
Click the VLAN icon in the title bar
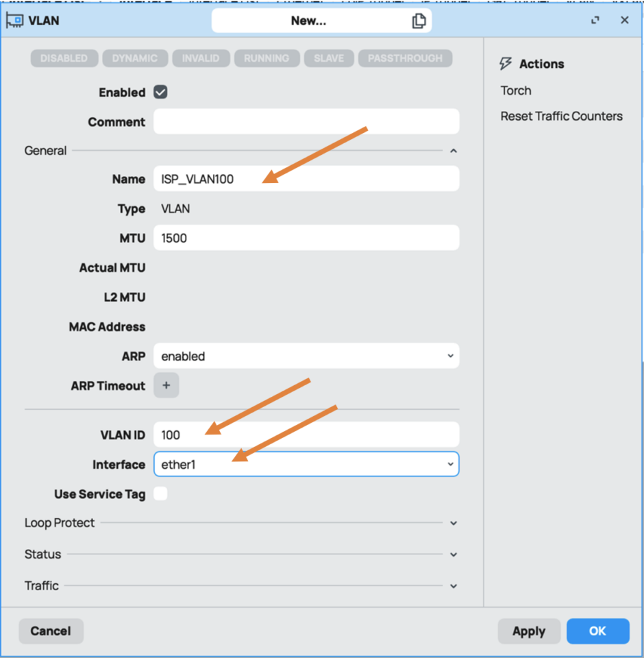point(14,20)
